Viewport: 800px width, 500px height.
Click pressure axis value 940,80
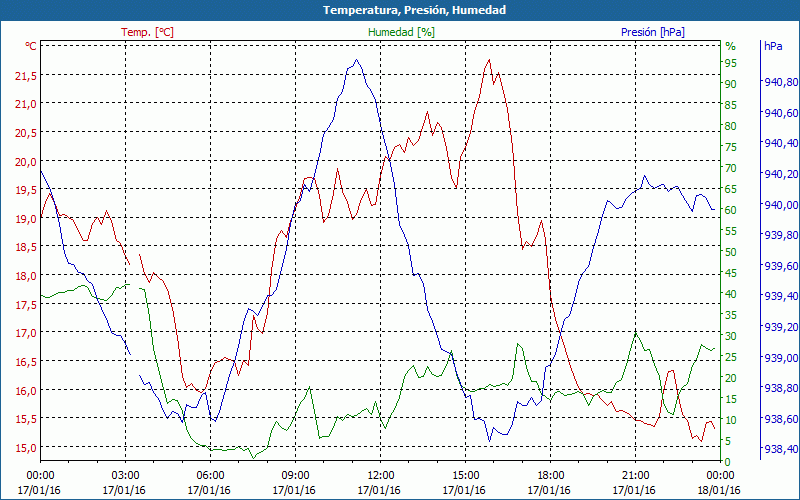(782, 82)
